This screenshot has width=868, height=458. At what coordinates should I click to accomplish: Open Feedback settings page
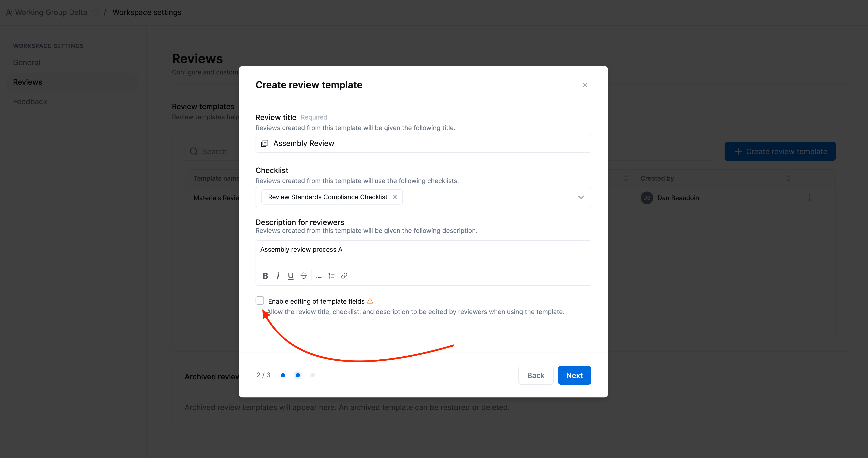pos(30,101)
